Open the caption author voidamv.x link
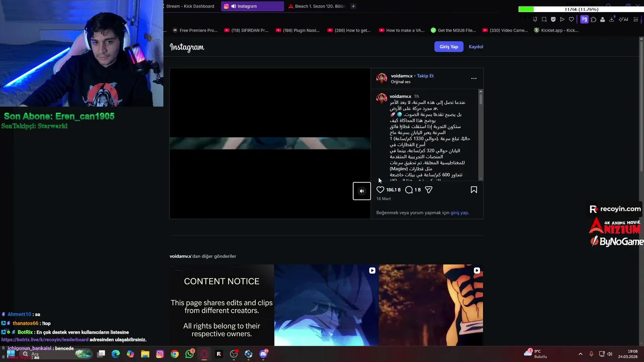The image size is (644, 362). [x=400, y=96]
